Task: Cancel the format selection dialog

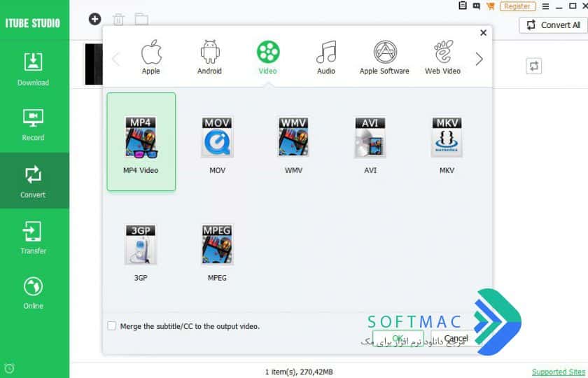Action: (x=456, y=338)
